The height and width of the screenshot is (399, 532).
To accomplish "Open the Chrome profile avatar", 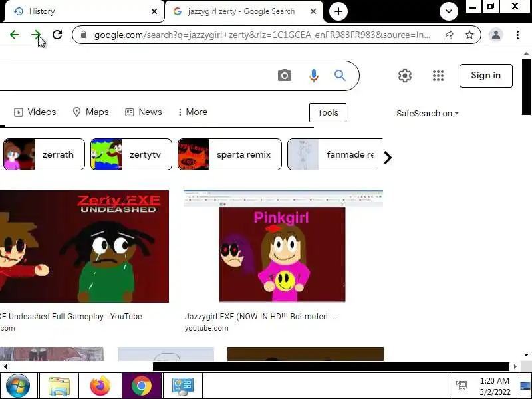I will 495,35.
